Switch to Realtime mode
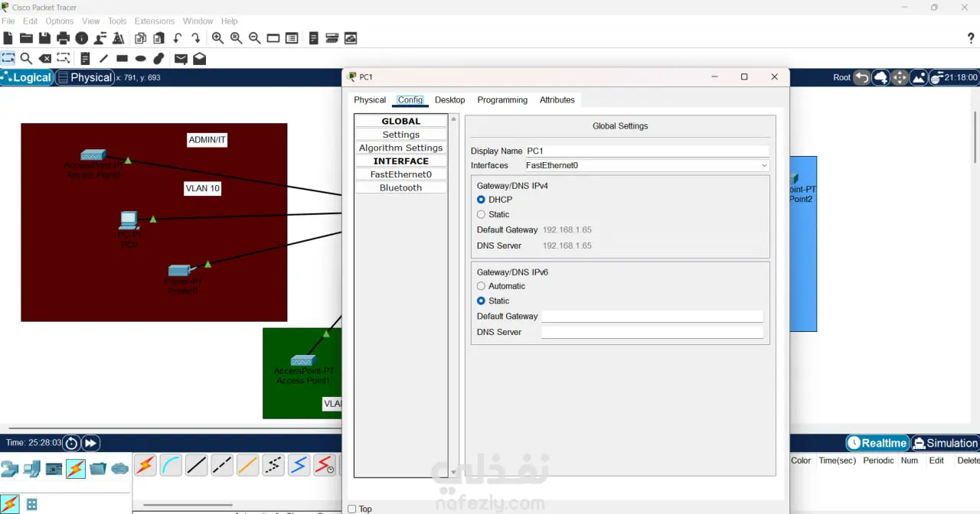This screenshot has width=980, height=514. coord(877,443)
